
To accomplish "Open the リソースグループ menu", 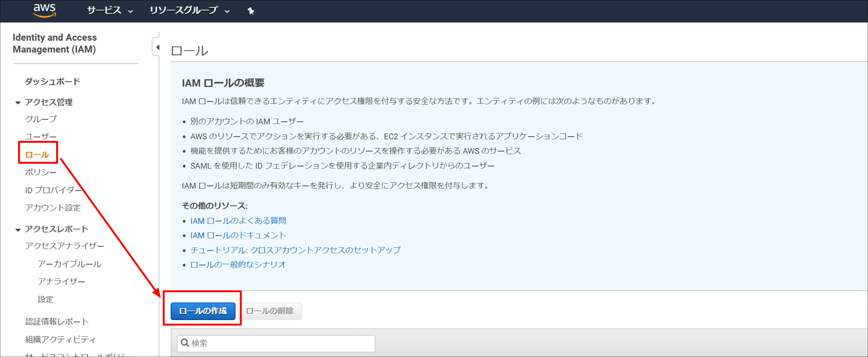I will coord(189,10).
